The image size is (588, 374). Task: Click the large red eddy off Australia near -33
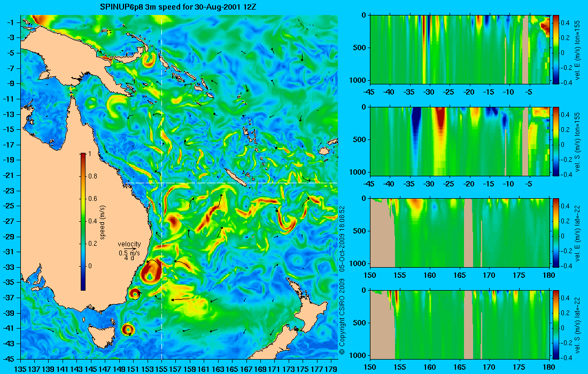click(151, 271)
